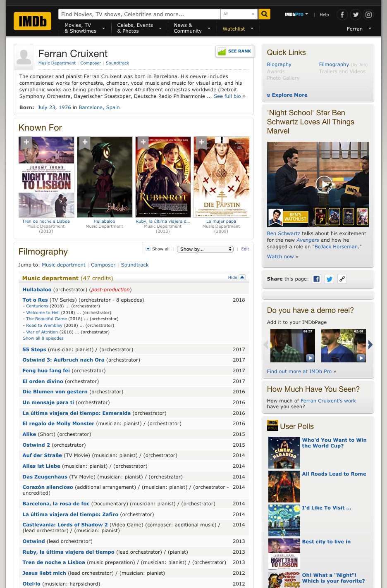
Task: Click the search magnifier button
Action: click(264, 14)
